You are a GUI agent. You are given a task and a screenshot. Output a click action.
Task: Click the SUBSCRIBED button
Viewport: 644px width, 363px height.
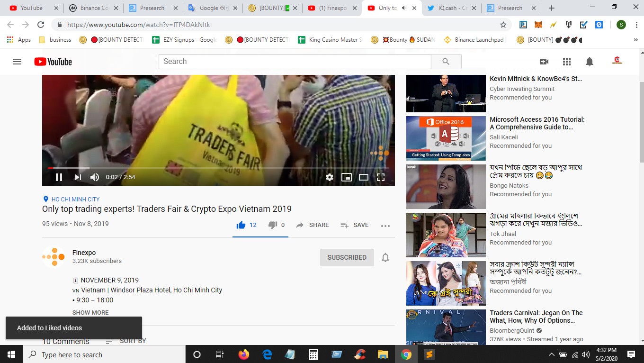pyautogui.click(x=347, y=257)
